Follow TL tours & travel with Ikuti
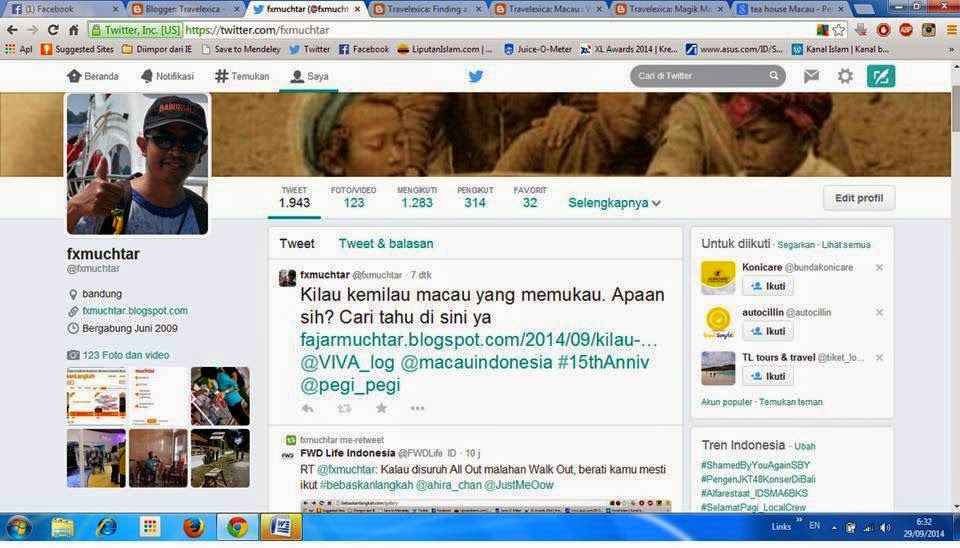Image resolution: width=960 pixels, height=548 pixels. click(768, 376)
